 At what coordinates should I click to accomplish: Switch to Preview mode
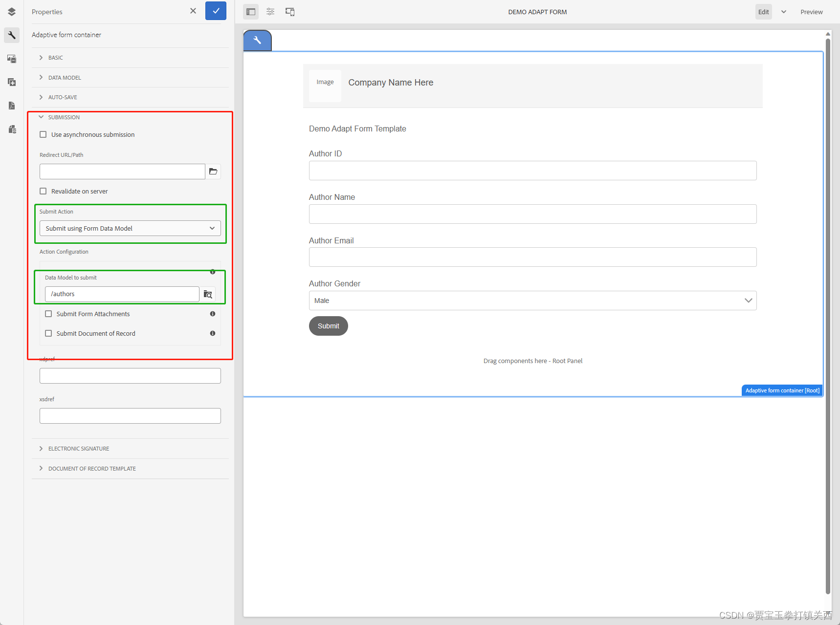(x=811, y=12)
